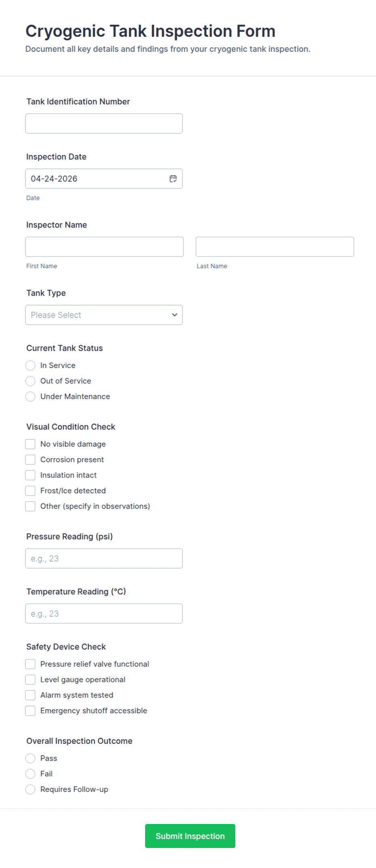The width and height of the screenshot is (376, 868).
Task: Click Submit Inspection button
Action: point(190,836)
